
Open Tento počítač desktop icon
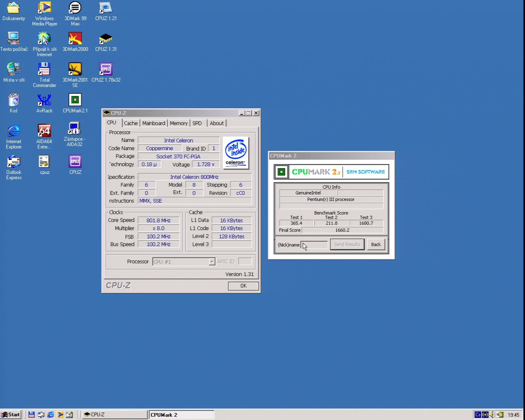14,41
